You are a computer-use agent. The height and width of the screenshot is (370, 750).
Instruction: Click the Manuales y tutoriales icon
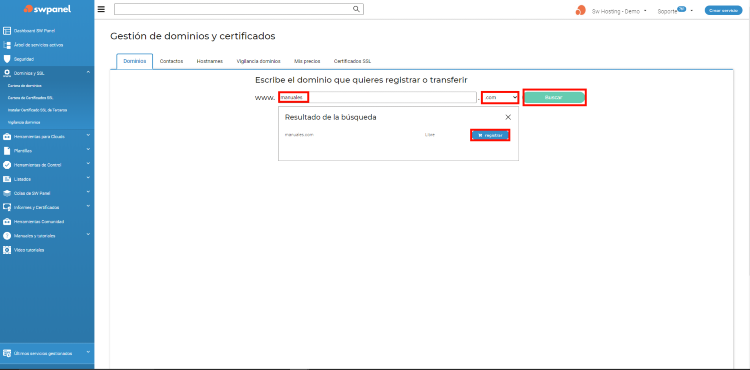(x=7, y=236)
